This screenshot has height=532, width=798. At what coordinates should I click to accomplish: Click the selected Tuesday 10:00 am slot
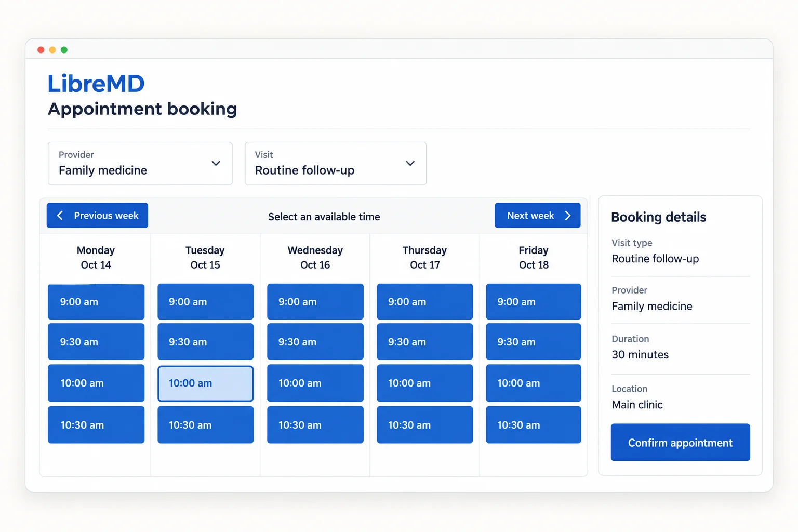(205, 383)
